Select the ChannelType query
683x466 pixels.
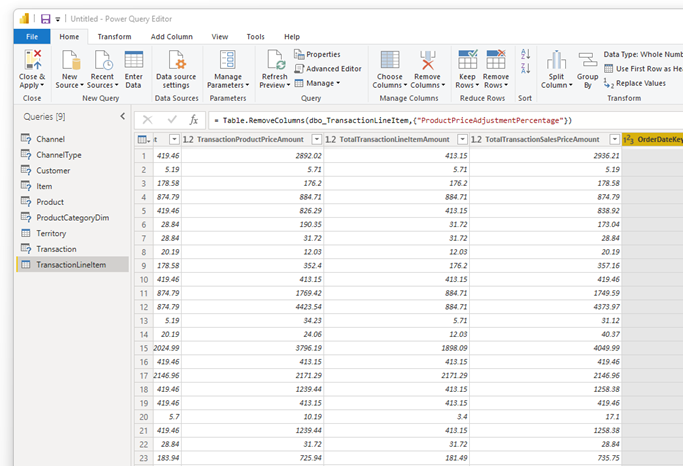pyautogui.click(x=73, y=155)
